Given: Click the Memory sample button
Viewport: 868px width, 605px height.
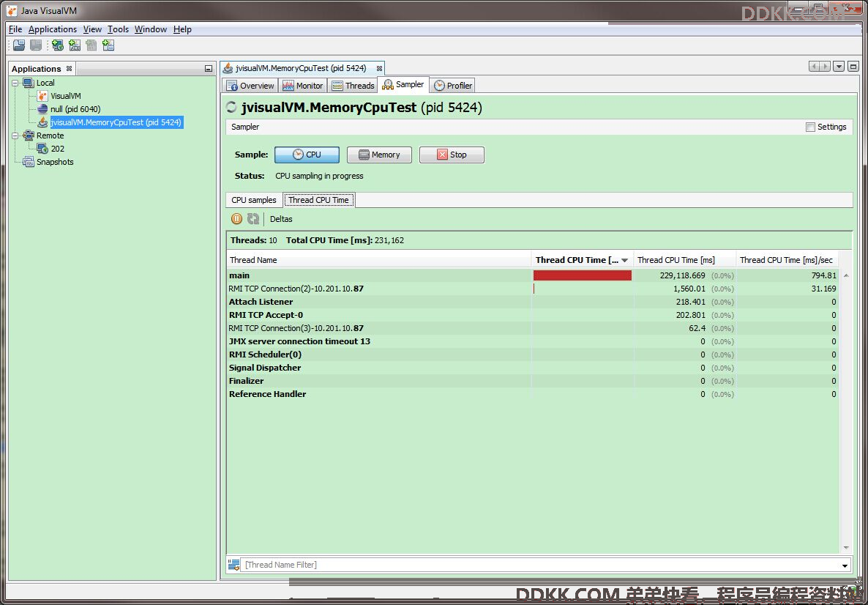Looking at the screenshot, I should (379, 155).
